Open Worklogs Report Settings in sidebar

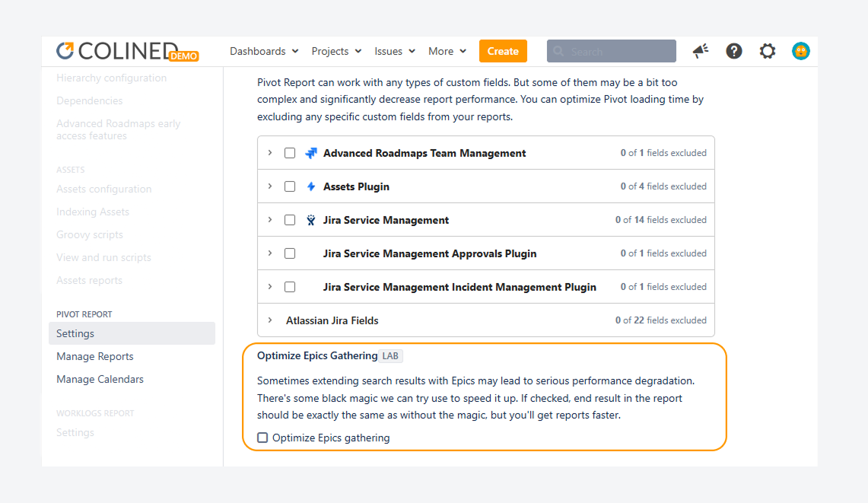75,433
